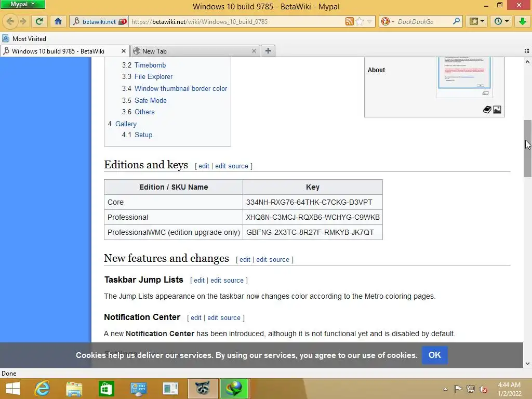
Task: Open the downloads arrow button
Action: point(522,21)
